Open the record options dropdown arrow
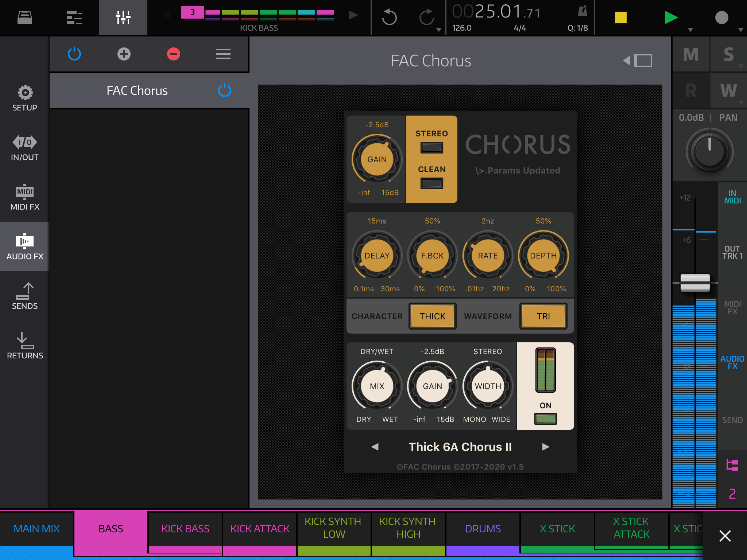The image size is (747, 560). pos(740,30)
